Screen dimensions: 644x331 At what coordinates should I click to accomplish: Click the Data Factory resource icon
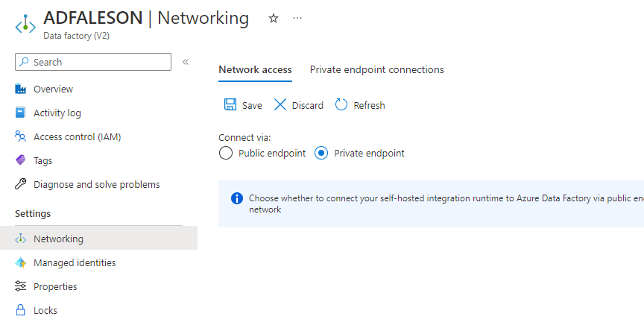[25, 25]
